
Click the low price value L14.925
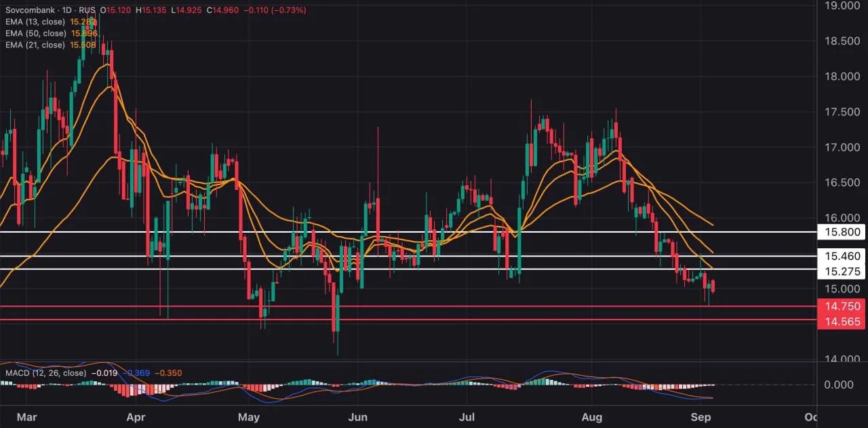click(186, 10)
